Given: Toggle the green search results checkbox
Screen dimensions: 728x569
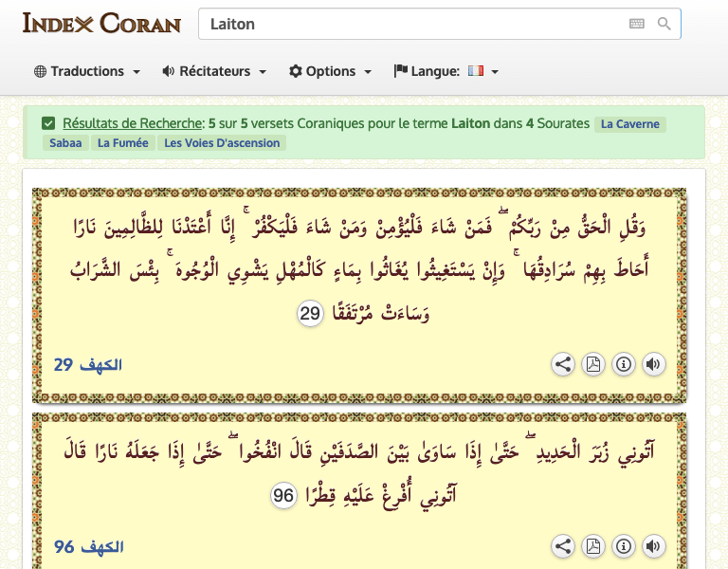Looking at the screenshot, I should [48, 123].
